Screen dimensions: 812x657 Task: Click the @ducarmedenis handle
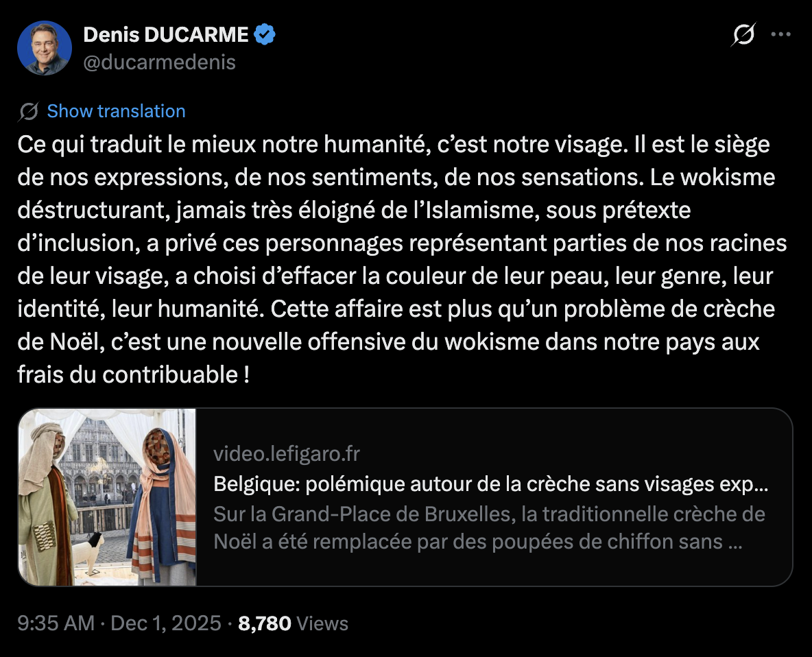point(159,62)
